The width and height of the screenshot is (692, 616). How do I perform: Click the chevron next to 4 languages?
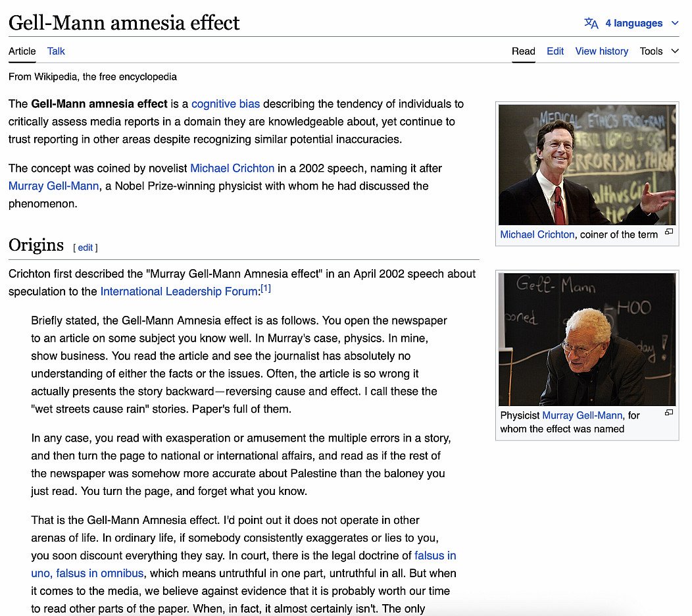click(674, 23)
